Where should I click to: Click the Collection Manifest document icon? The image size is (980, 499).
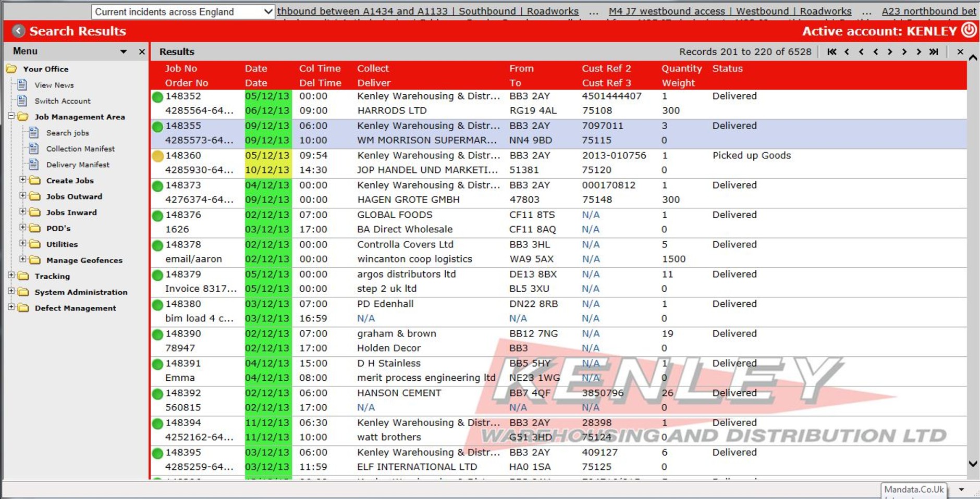point(33,148)
